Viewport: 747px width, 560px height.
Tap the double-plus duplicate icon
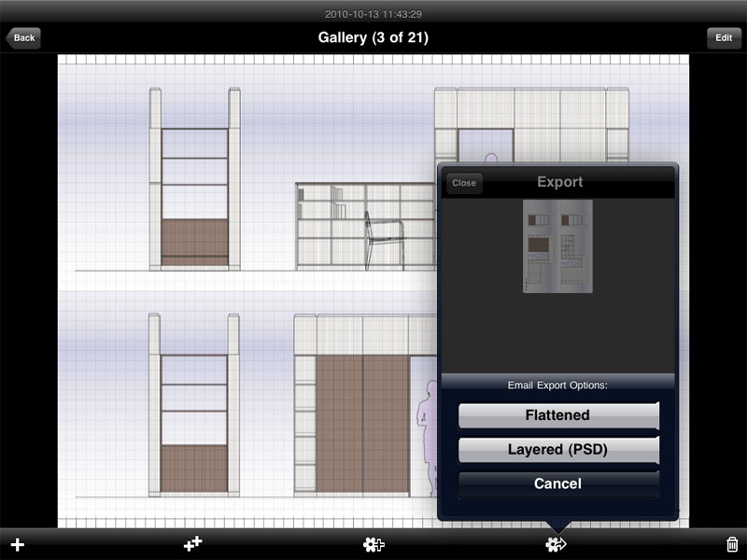point(192,543)
